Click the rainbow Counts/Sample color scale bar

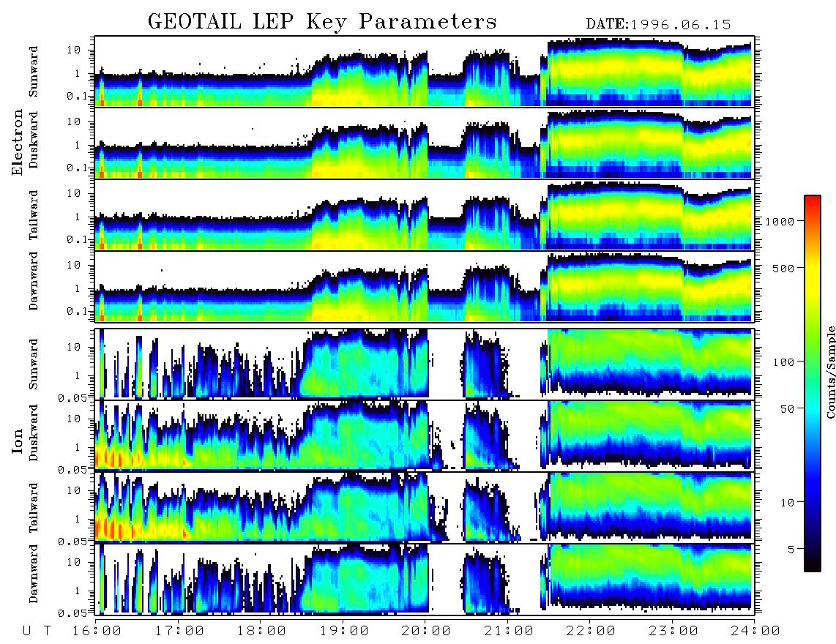pos(813,383)
